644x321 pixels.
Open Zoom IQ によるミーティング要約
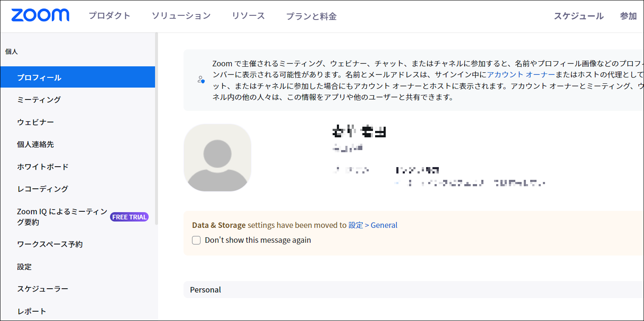[x=62, y=216]
